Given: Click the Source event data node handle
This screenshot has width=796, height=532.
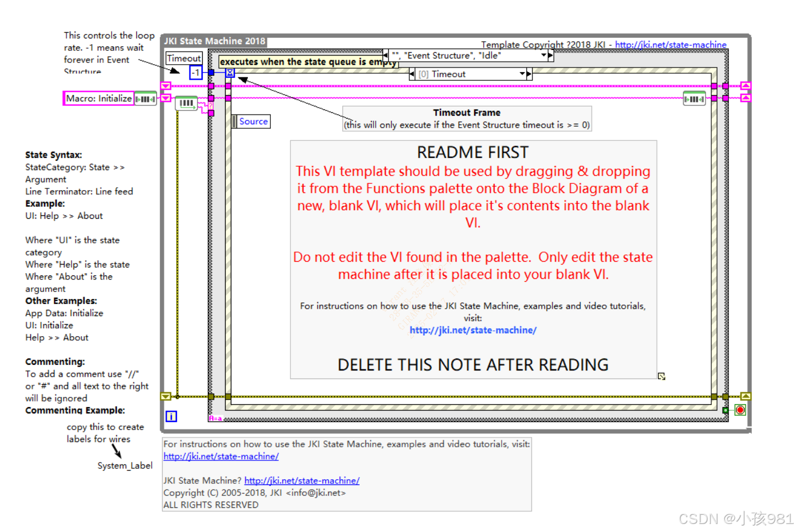Looking at the screenshot, I should pos(234,121).
